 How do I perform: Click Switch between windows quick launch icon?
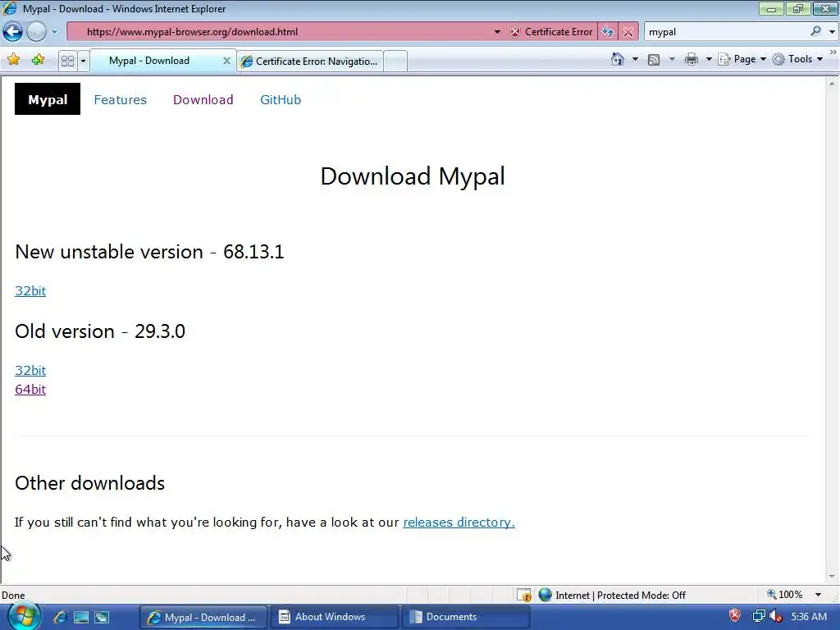pyautogui.click(x=102, y=617)
